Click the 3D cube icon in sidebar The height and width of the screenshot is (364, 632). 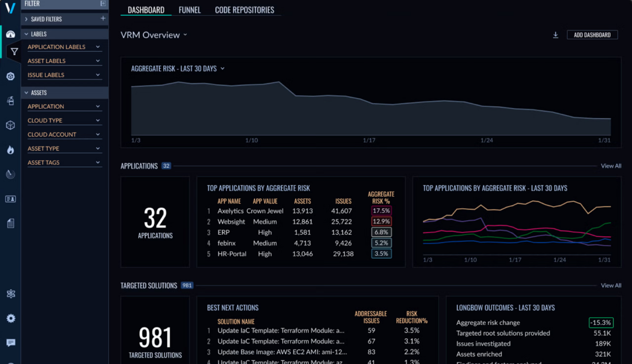[x=10, y=125]
